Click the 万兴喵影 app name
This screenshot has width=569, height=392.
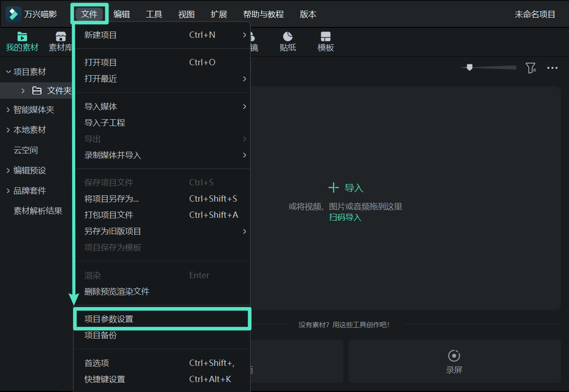(x=41, y=14)
